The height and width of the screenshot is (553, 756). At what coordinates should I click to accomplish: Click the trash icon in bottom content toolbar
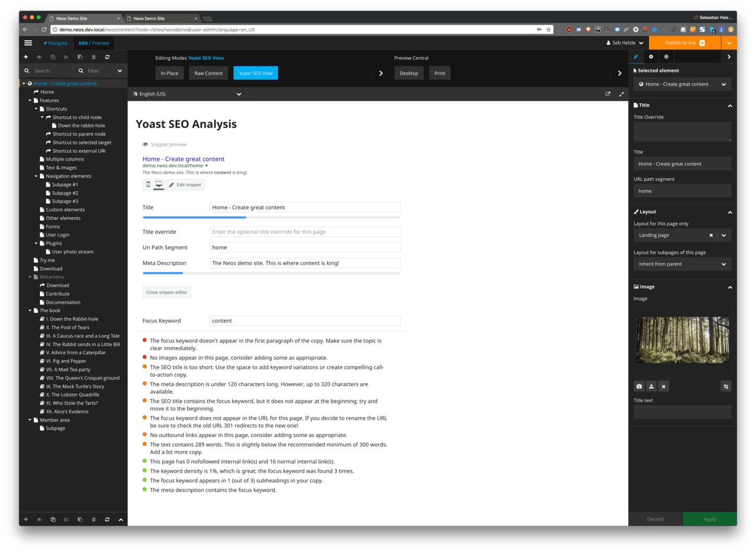tap(94, 519)
